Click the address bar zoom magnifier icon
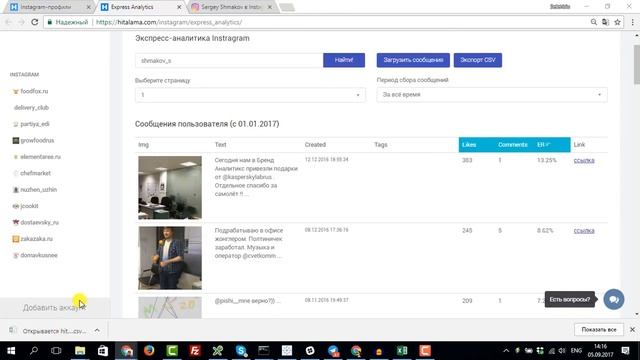The height and width of the screenshot is (360, 640). click(x=593, y=22)
